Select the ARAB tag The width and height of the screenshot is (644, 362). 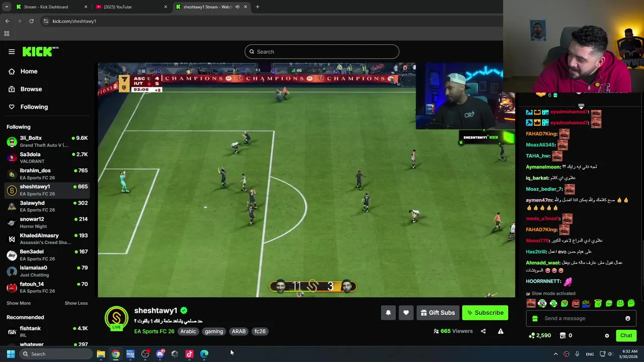click(x=238, y=331)
